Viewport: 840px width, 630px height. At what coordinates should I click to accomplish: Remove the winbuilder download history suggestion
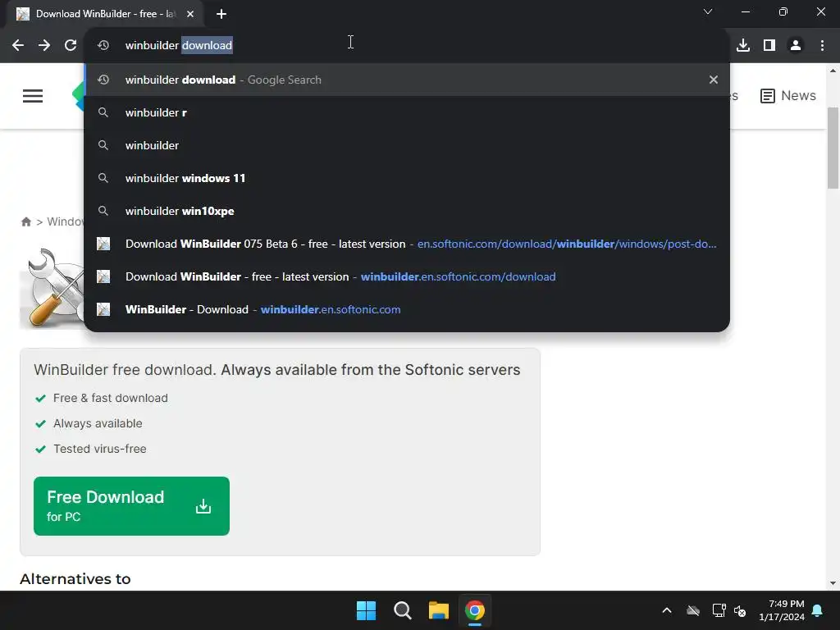[x=713, y=80]
